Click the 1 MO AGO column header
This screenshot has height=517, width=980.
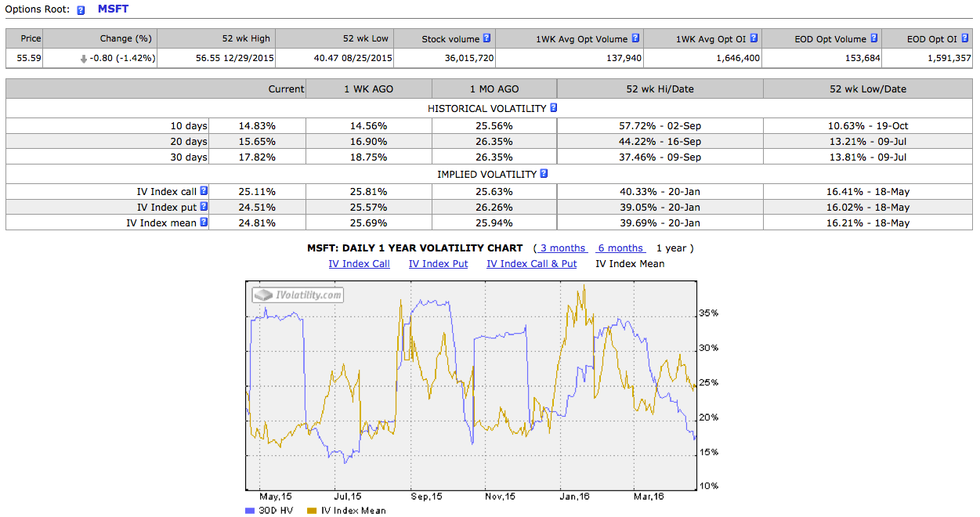494,89
